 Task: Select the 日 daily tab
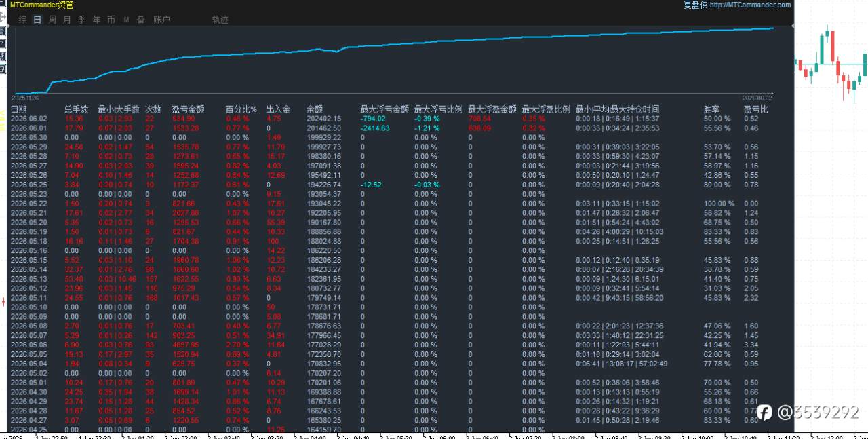(x=37, y=20)
